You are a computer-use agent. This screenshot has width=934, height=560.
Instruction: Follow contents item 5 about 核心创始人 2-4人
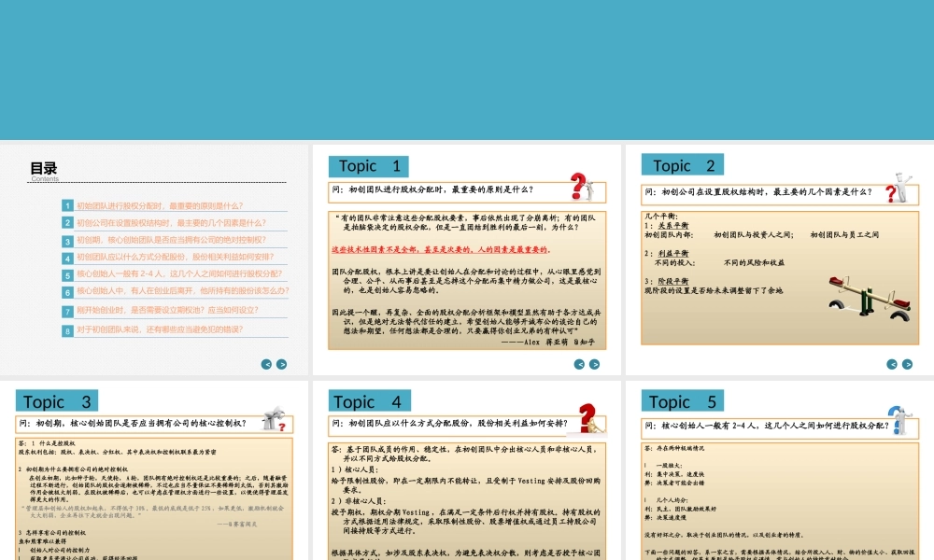coord(177,274)
